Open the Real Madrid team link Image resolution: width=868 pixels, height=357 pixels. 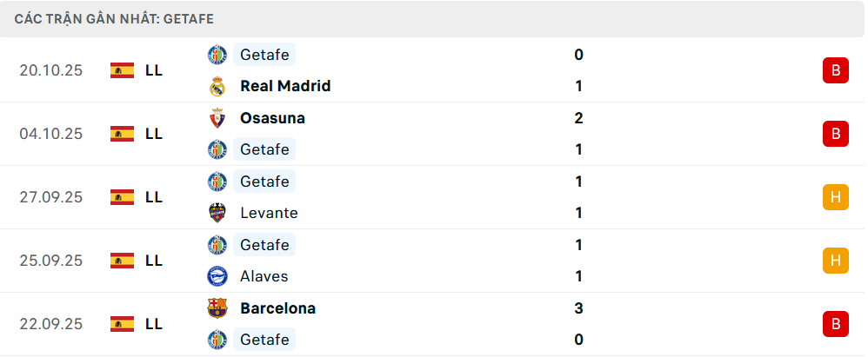[285, 86]
